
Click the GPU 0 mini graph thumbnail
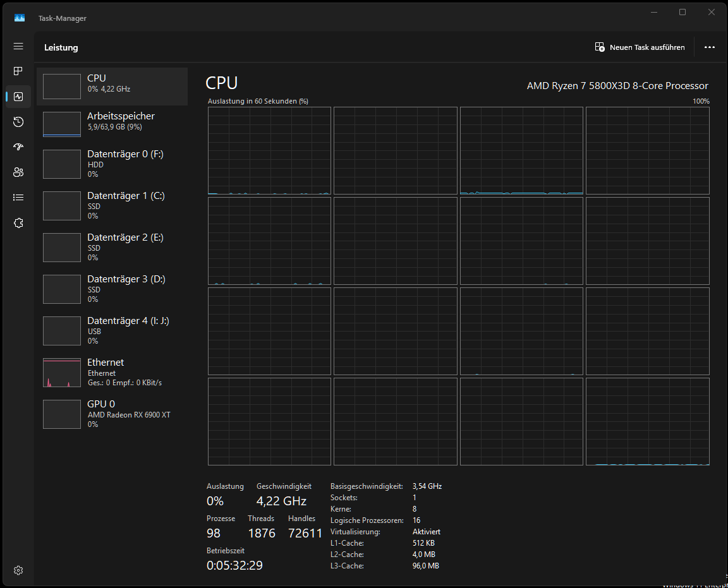coord(62,414)
